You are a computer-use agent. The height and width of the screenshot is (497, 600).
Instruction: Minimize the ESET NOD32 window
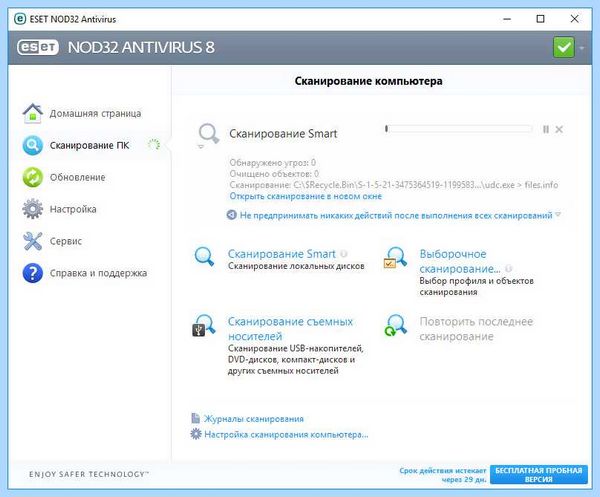coord(507,19)
